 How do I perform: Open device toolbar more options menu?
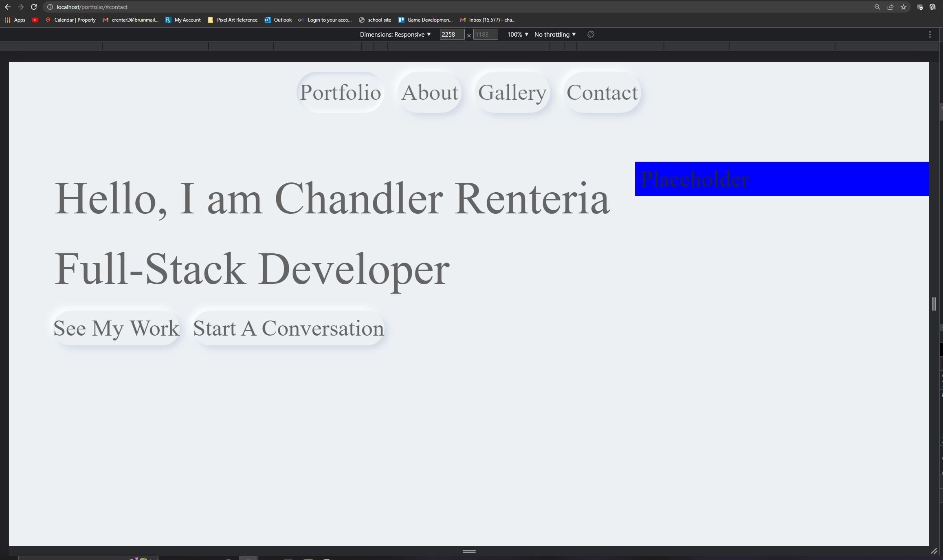930,35
